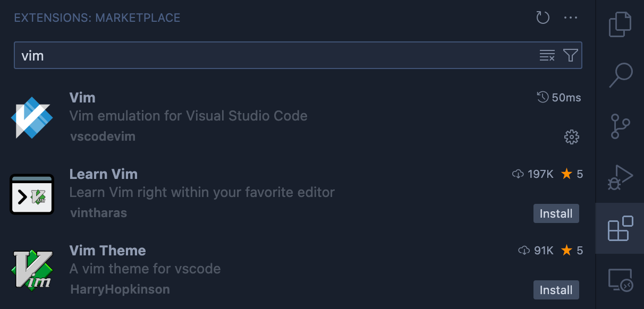
Task: Clear extensions search results icon
Action: click(x=547, y=55)
